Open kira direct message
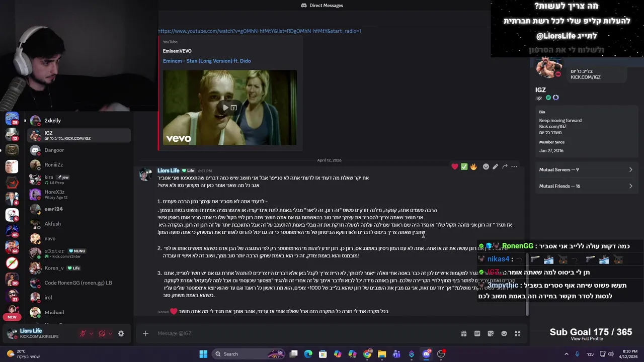 (79, 179)
